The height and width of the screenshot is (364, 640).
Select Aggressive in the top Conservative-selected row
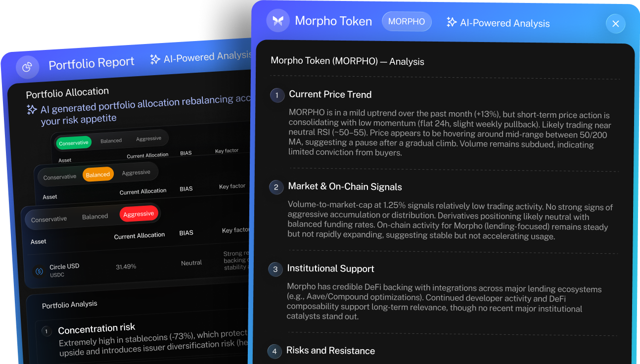[149, 138]
